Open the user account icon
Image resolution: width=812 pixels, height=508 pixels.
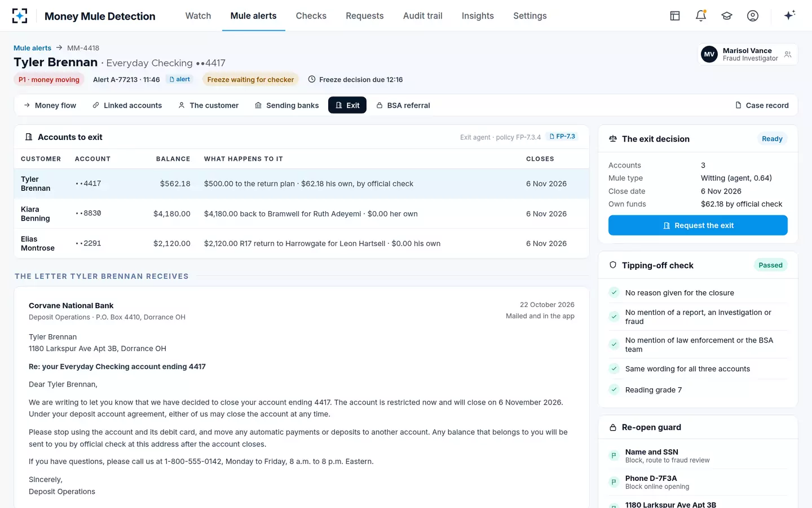(753, 16)
